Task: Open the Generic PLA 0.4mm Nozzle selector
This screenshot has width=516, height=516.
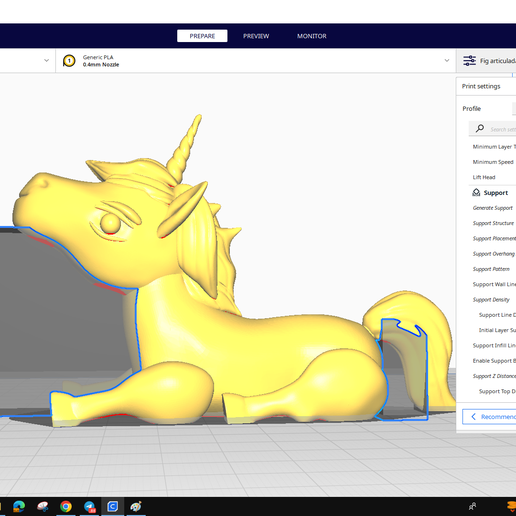Action: click(x=256, y=61)
